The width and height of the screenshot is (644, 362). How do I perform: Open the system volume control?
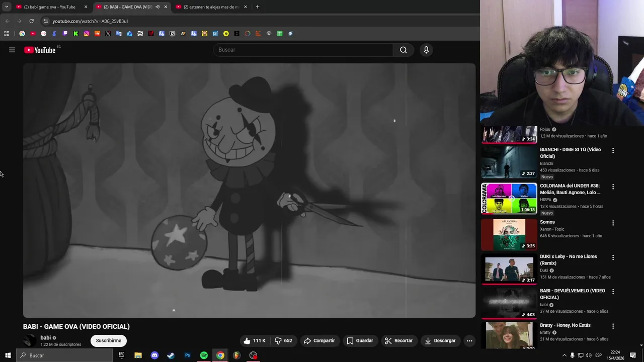point(588,355)
